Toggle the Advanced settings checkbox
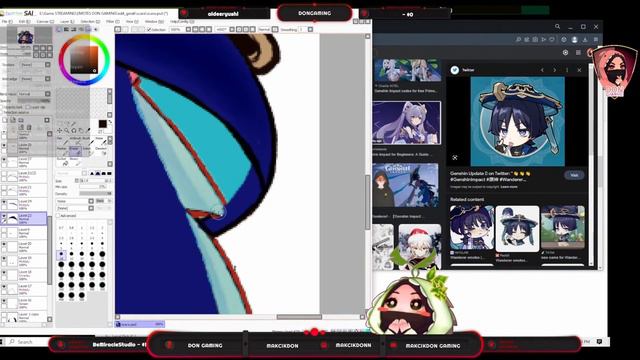 (58, 216)
